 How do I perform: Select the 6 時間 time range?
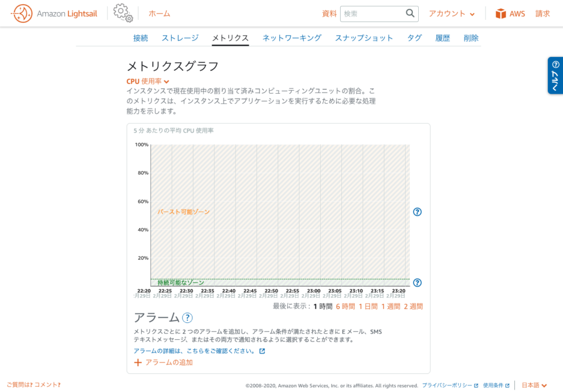click(x=345, y=306)
